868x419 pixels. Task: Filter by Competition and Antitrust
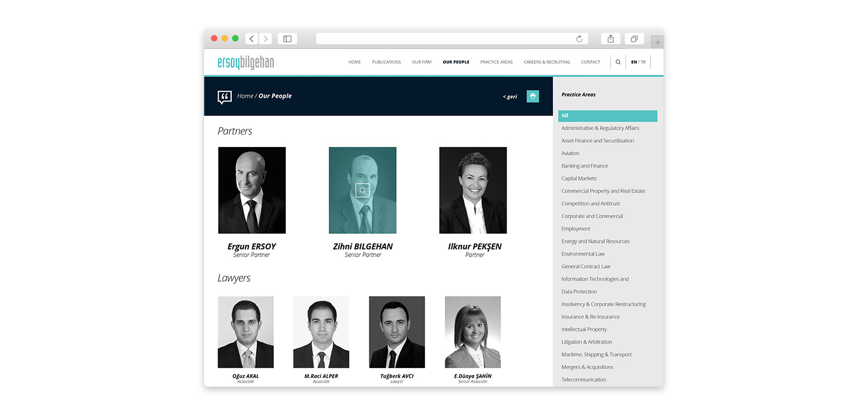point(590,204)
